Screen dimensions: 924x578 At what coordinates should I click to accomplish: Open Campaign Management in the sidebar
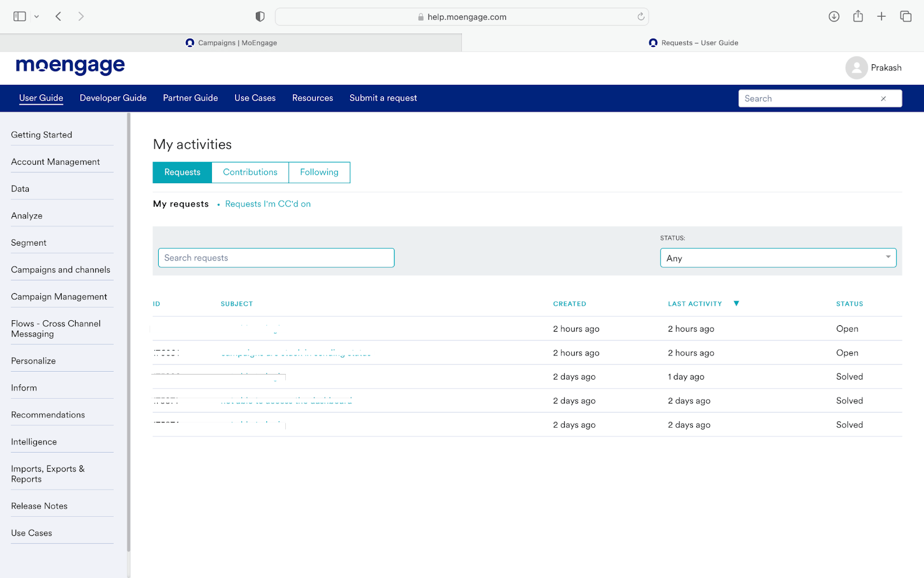click(59, 297)
